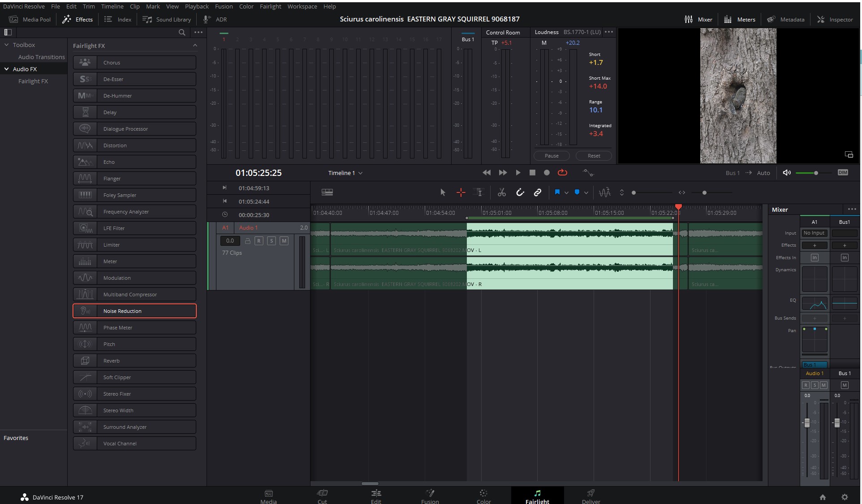
Task: Open the marker color dropdown arrow
Action: (586, 193)
